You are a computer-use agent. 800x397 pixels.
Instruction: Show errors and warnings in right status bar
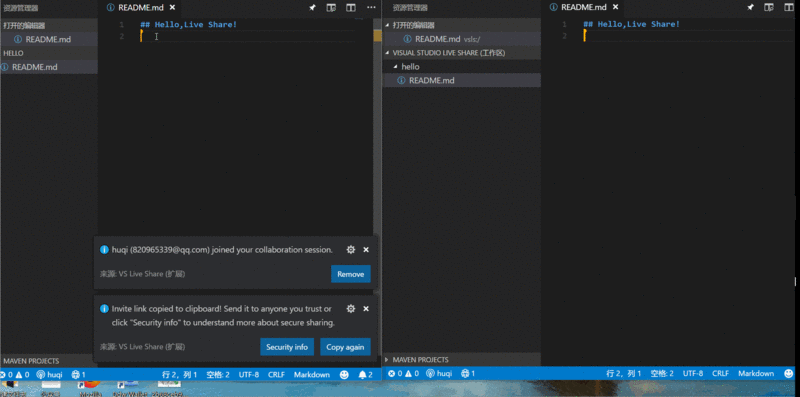403,374
